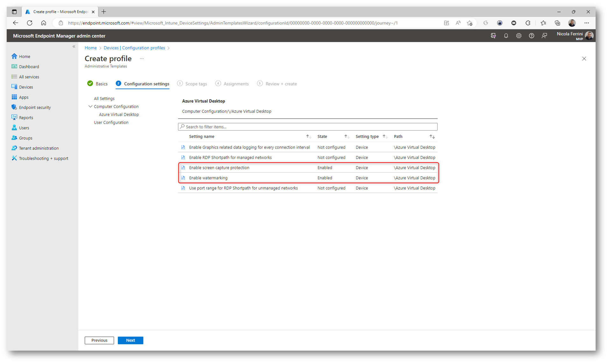This screenshot has height=364, width=609.
Task: Open the ellipsis menu next to Create profile
Action: pyautogui.click(x=142, y=59)
